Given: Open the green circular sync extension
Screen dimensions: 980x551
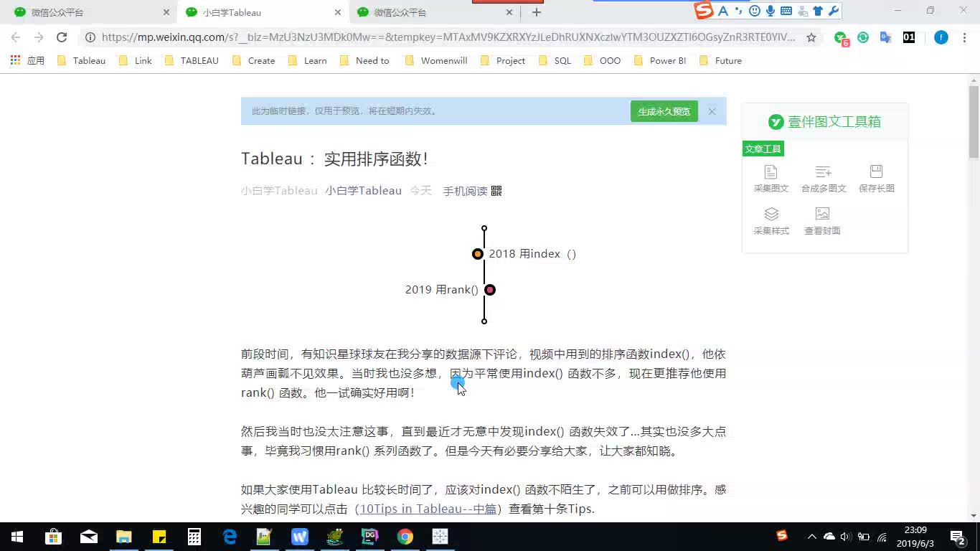Looking at the screenshot, I should [863, 37].
